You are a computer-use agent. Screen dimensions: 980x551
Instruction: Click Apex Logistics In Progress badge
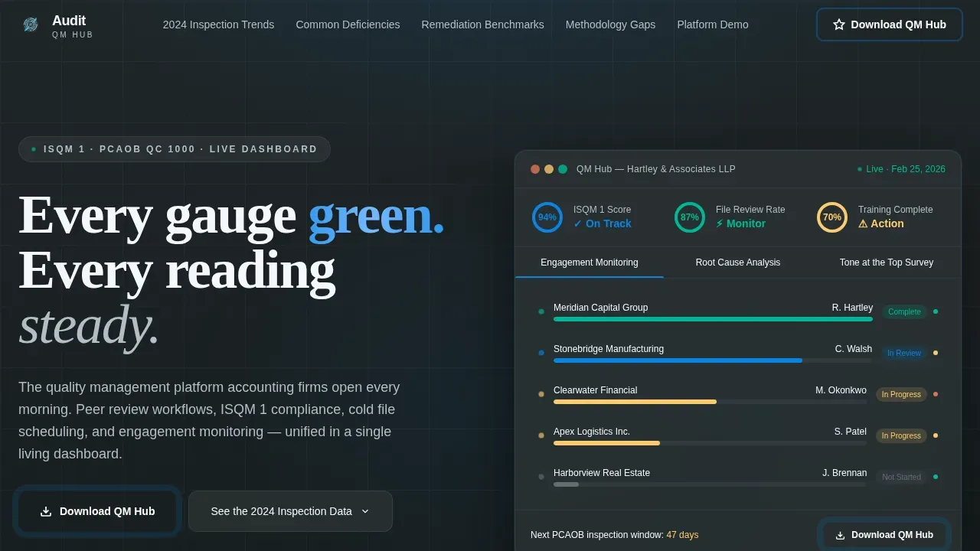901,435
